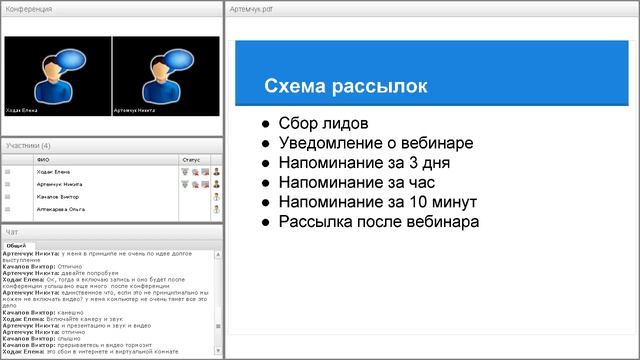640x360 pixels.
Task: Click chat message 'давайте попробуем'
Action: pyautogui.click(x=90, y=273)
